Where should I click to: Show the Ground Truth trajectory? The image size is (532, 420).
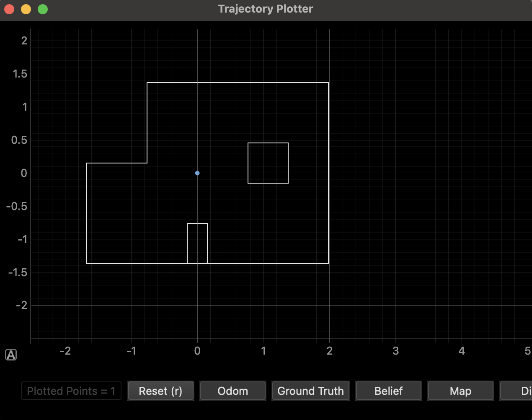(x=311, y=391)
